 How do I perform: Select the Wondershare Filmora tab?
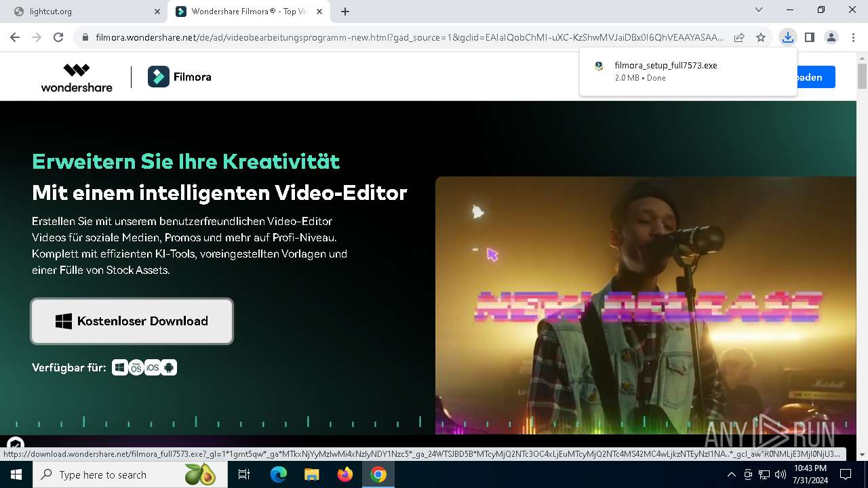248,12
